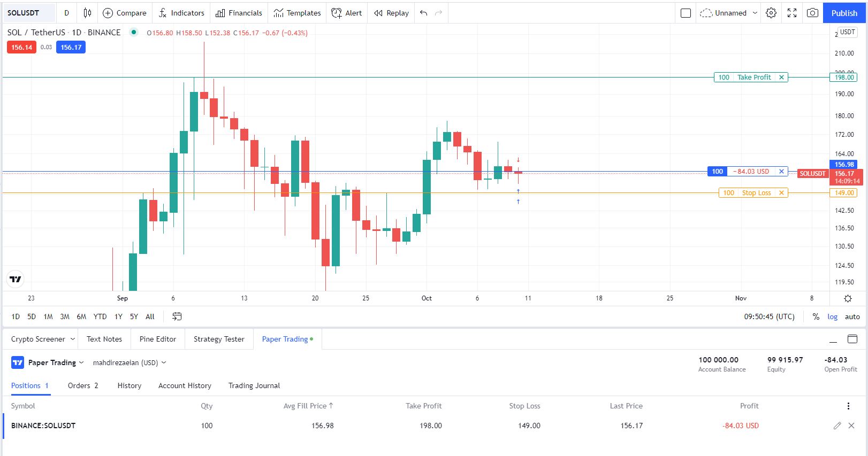Viewport: 868px width, 456px height.
Task: Open the chart layout selector square
Action: point(686,13)
